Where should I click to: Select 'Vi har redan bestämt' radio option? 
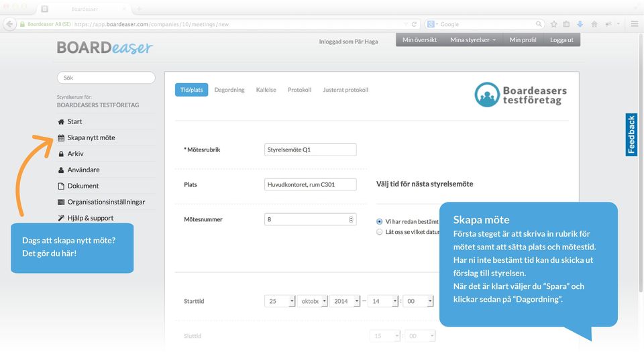[379, 221]
